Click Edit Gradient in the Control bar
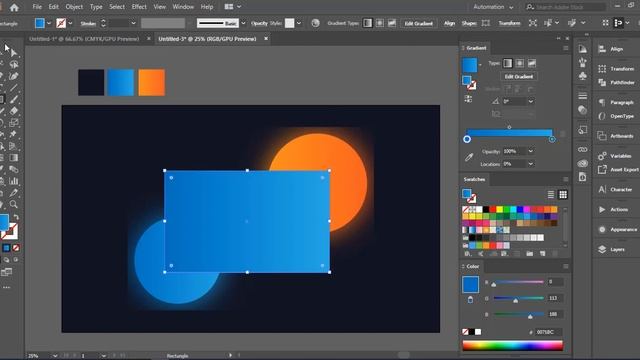The image size is (640, 360). coord(418,23)
